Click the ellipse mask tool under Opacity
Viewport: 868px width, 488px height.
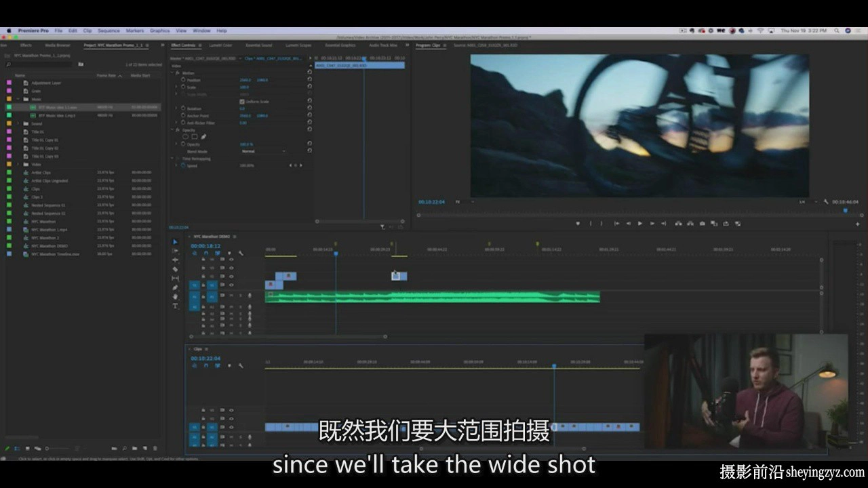pos(185,137)
